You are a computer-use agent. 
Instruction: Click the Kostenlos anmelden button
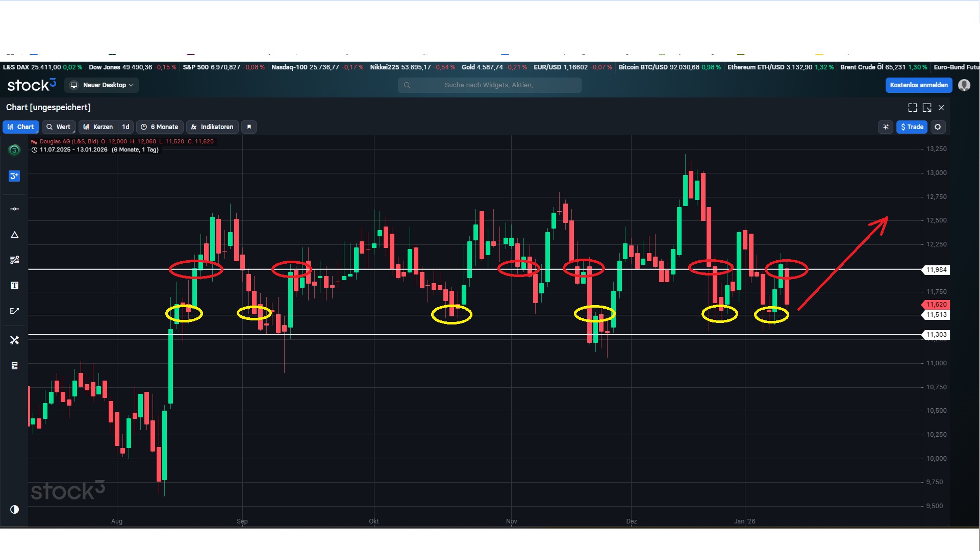[x=918, y=85]
